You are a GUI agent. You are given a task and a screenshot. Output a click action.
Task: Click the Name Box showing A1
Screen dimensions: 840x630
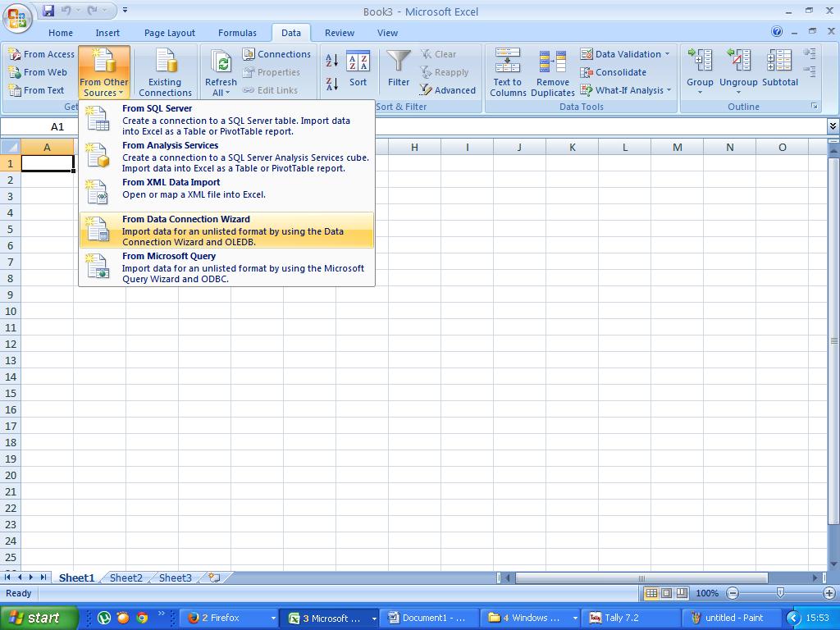click(57, 126)
